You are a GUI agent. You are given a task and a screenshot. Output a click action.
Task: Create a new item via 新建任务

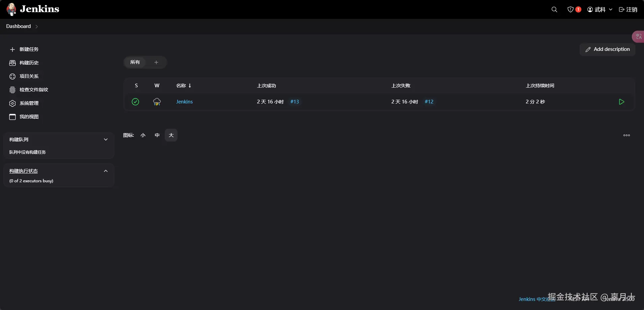pyautogui.click(x=24, y=49)
